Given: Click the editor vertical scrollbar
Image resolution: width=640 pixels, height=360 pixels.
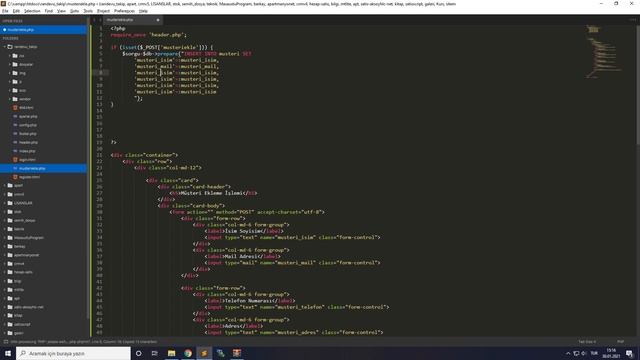Looking at the screenshot, I should [638, 85].
